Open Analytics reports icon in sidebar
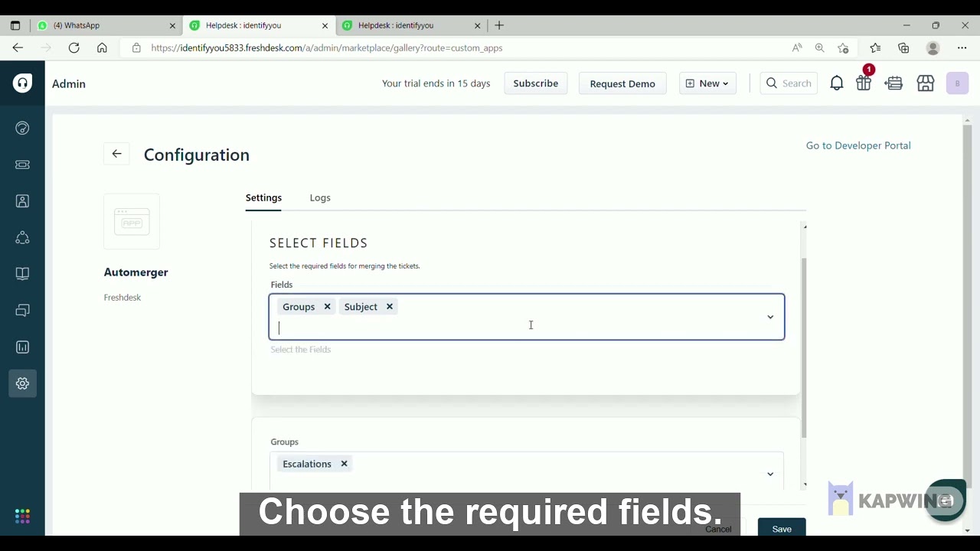This screenshot has width=980, height=551. pos(22,347)
